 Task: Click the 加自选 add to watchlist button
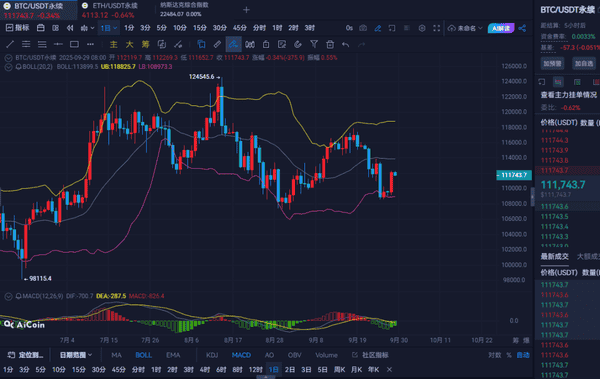click(584, 64)
